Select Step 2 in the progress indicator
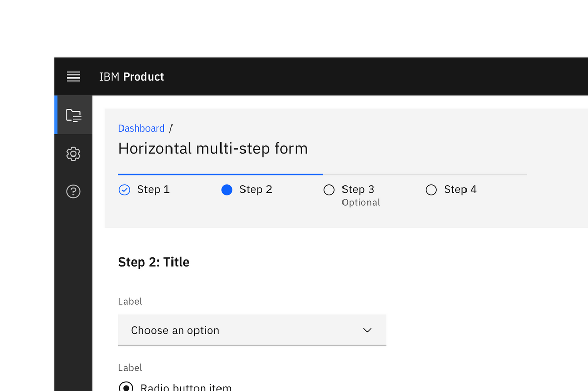The height and width of the screenshot is (391, 588). coord(256,189)
